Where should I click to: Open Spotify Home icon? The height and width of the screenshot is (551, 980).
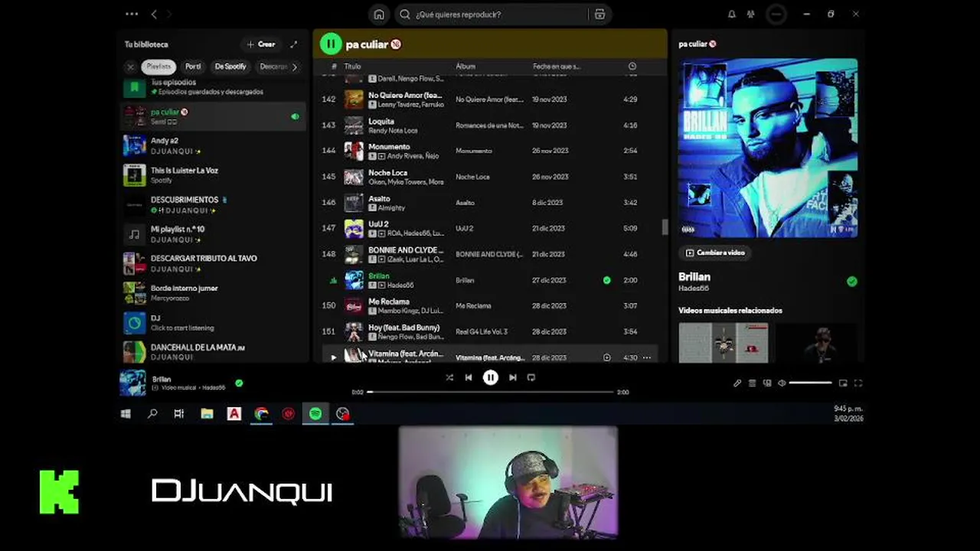coord(379,15)
